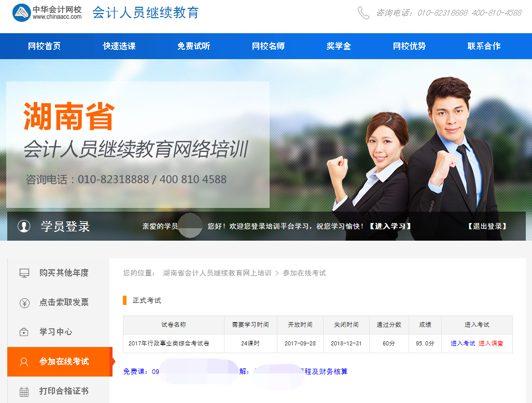Click the person icon for 参加在线考试

24,362
